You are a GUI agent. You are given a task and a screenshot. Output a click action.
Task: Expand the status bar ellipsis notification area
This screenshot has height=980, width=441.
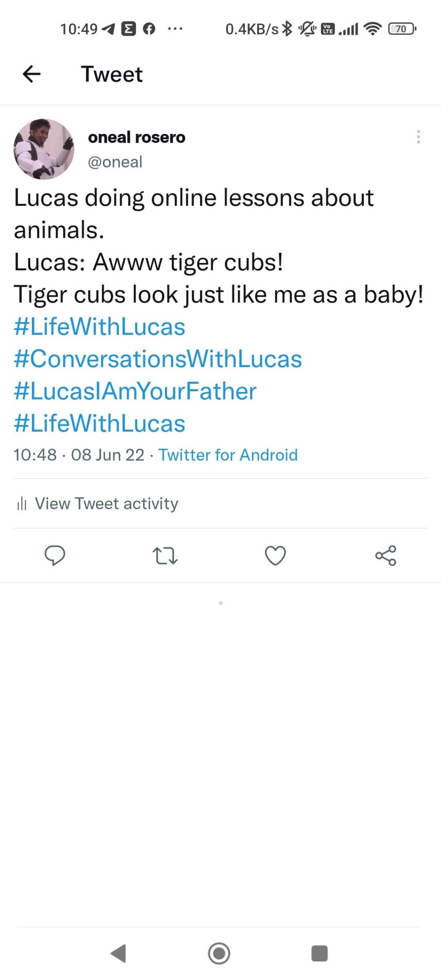pyautogui.click(x=174, y=29)
